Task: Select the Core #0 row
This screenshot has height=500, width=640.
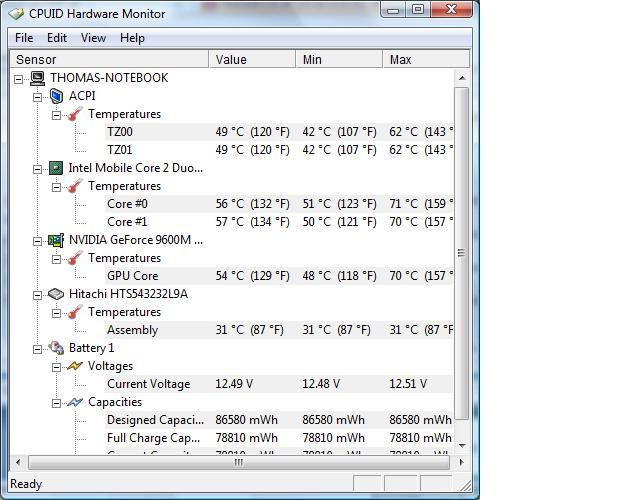Action: click(278, 204)
